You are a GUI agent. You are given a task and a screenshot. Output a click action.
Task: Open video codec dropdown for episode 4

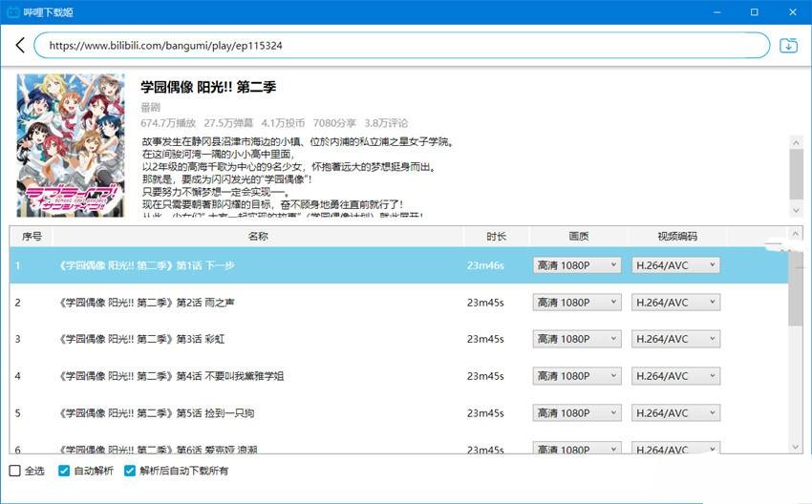(x=675, y=376)
